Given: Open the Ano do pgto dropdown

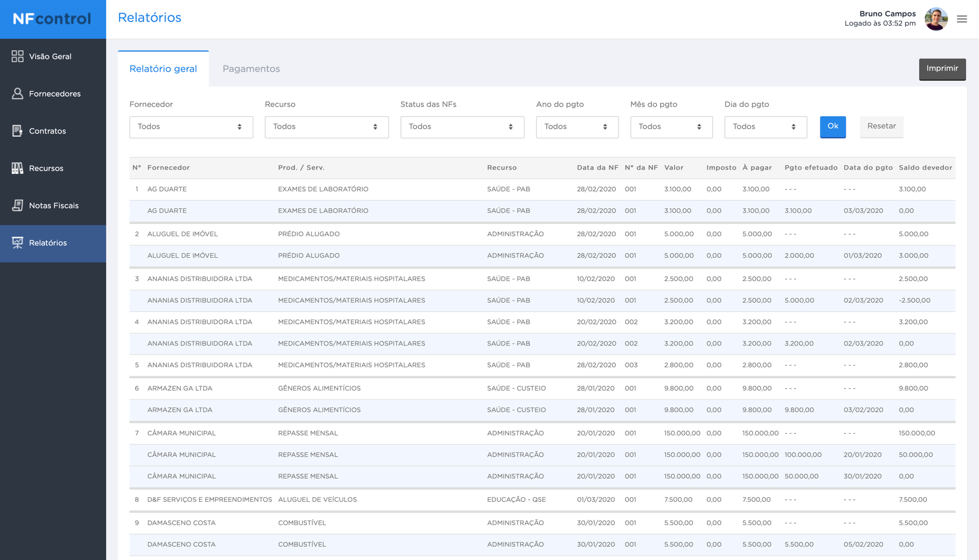Looking at the screenshot, I should click(577, 127).
